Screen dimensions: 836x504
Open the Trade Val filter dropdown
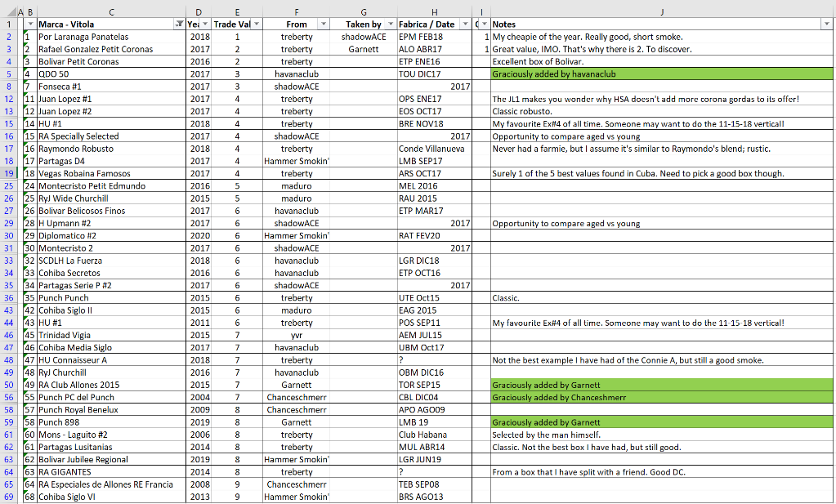[257, 24]
